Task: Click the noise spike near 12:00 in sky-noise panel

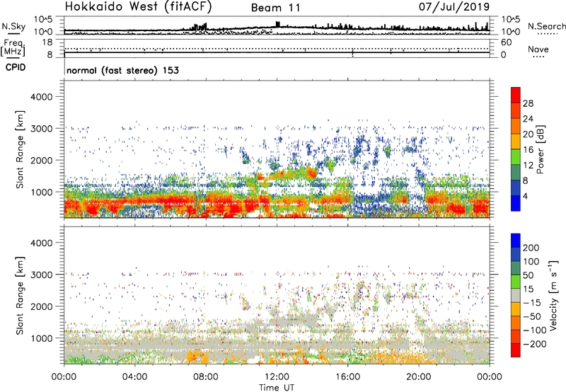Action: click(277, 24)
